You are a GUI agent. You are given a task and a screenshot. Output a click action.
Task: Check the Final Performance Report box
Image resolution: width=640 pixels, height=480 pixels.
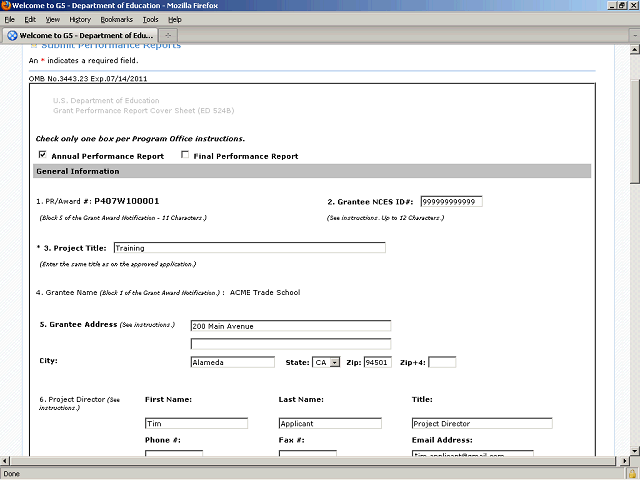(185, 155)
